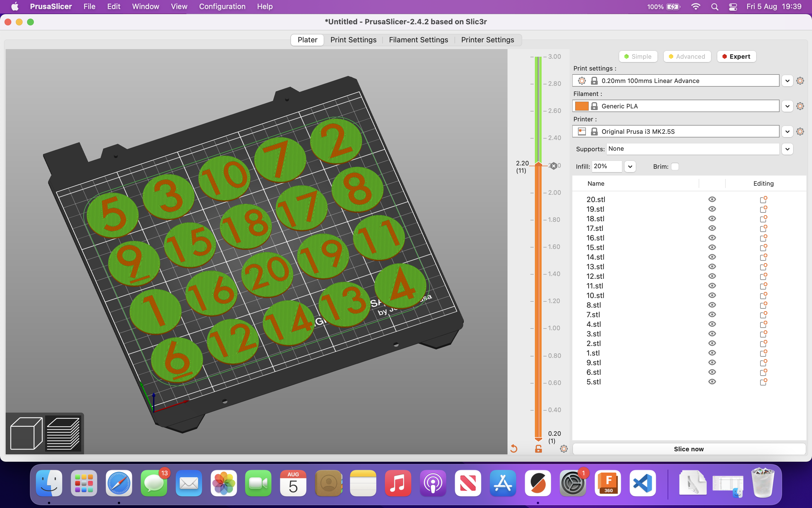
Task: Open the View menu
Action: click(x=179, y=7)
